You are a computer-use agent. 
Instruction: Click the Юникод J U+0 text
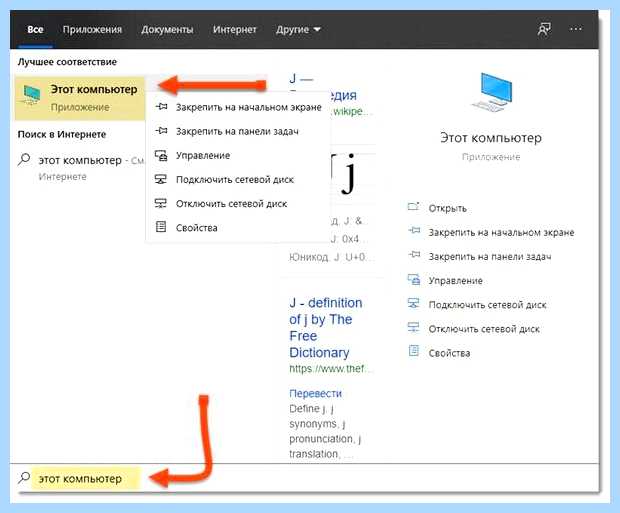pyautogui.click(x=329, y=257)
